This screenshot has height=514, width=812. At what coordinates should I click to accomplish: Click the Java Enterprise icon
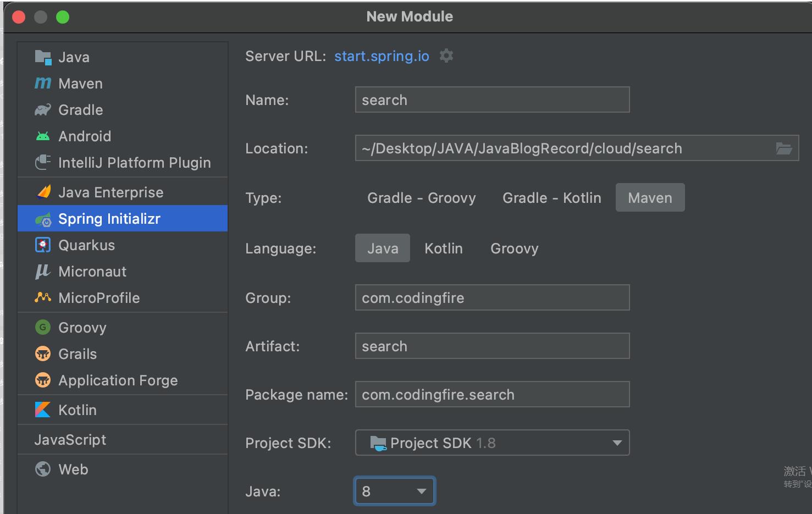[43, 192]
